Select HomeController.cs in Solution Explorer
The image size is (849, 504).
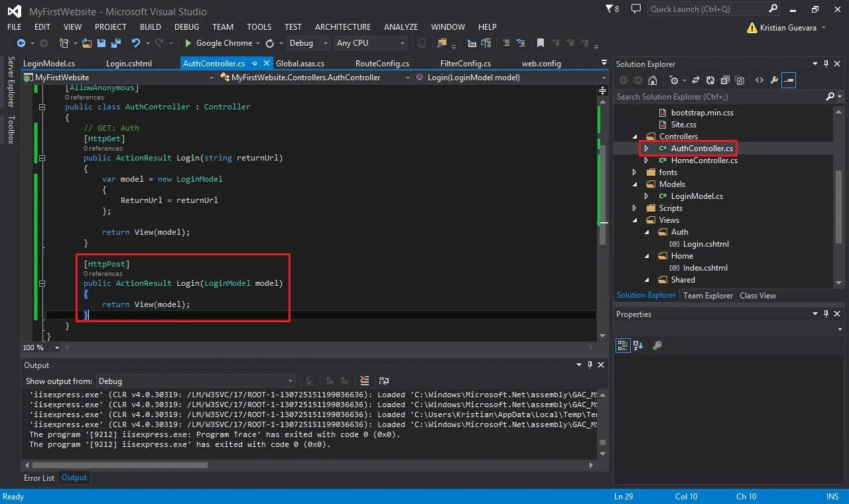[704, 160]
